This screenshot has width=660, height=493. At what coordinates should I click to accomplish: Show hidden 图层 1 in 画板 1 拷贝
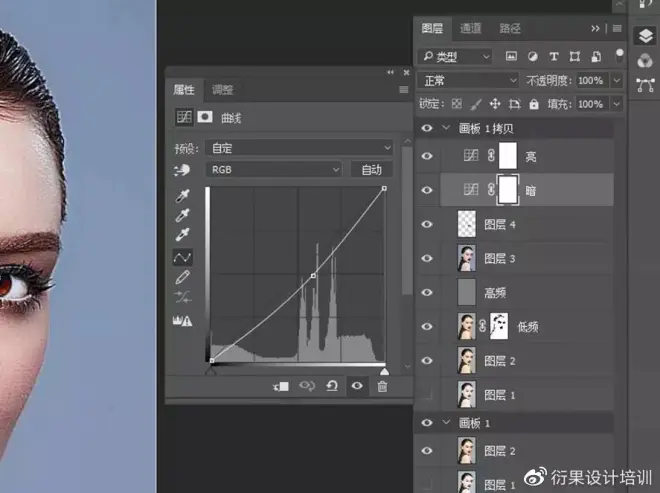pos(427,394)
